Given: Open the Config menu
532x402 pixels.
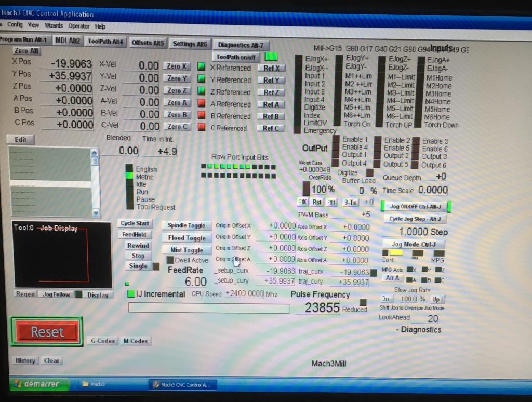Looking at the screenshot, I should pyautogui.click(x=15, y=24).
